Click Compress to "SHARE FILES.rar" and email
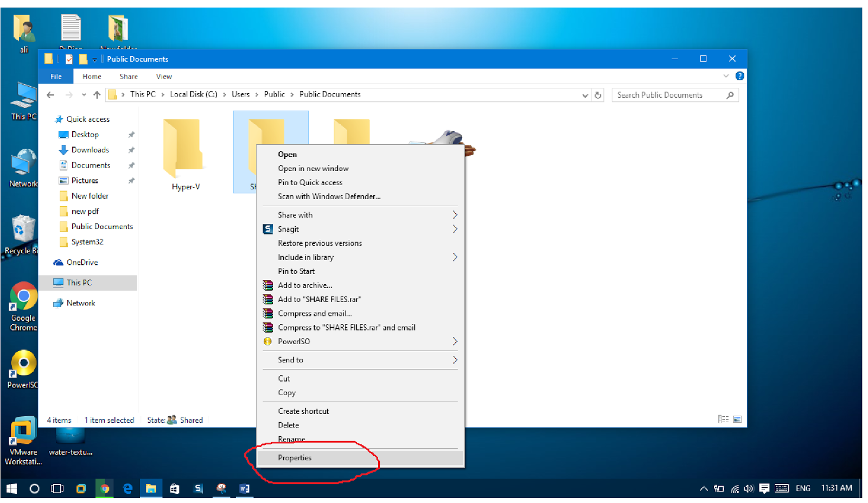The width and height of the screenshot is (868, 503). 347,327
